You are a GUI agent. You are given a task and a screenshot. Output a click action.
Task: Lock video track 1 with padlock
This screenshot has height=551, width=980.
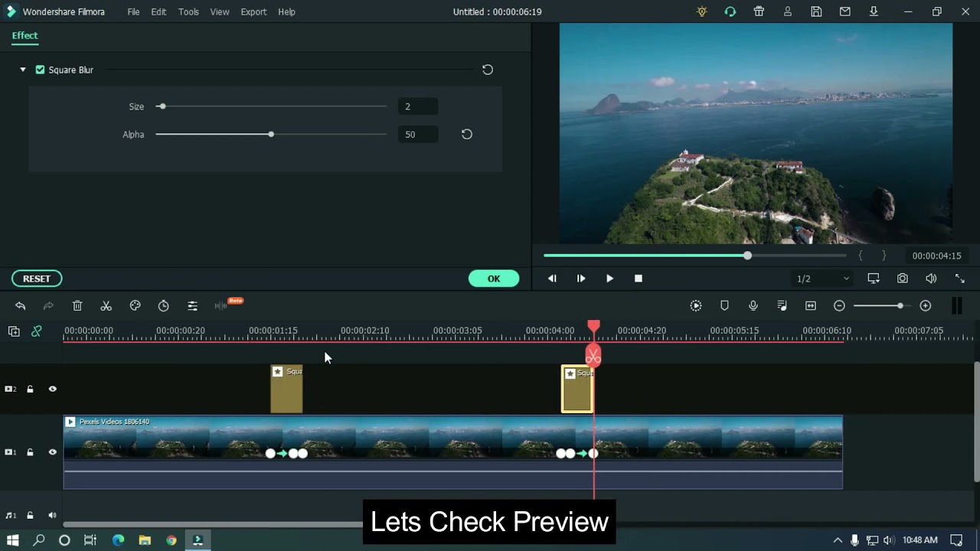(x=30, y=452)
